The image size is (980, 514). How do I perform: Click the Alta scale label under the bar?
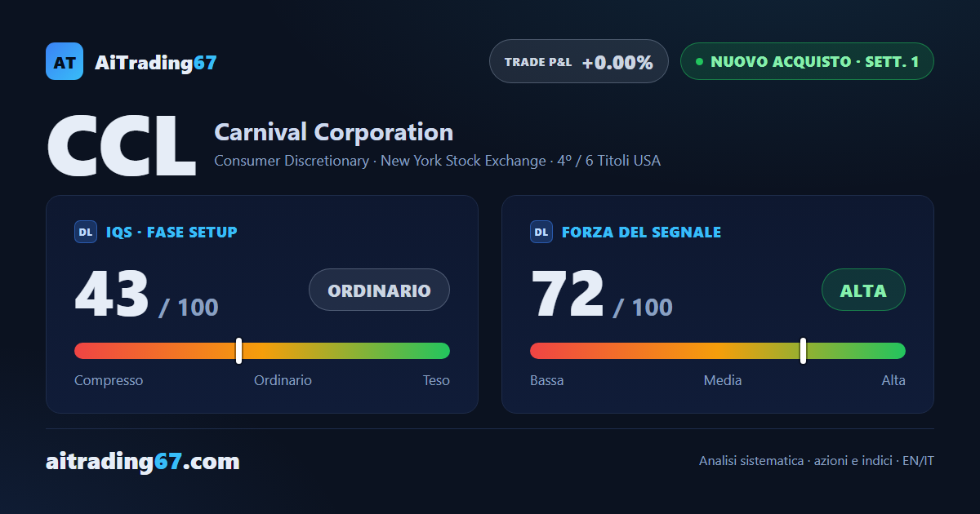click(x=893, y=380)
